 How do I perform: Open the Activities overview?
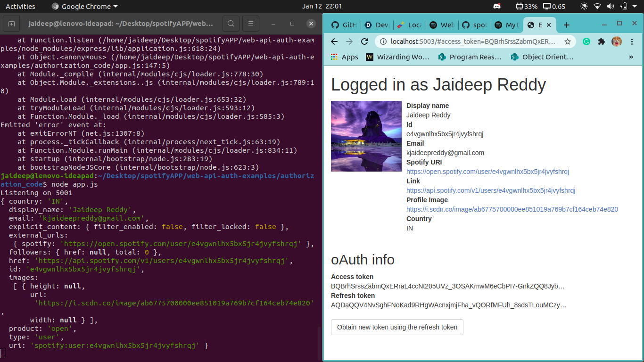(x=20, y=6)
